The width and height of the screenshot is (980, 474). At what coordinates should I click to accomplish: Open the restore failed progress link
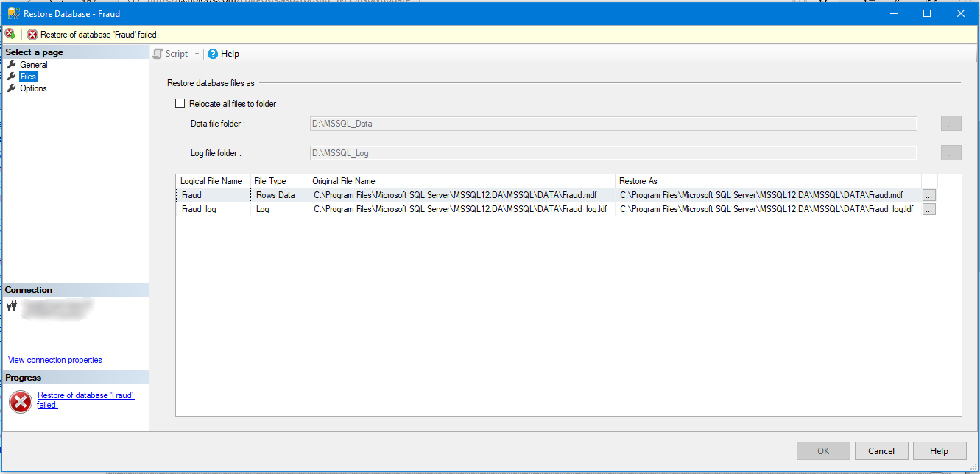[x=86, y=400]
